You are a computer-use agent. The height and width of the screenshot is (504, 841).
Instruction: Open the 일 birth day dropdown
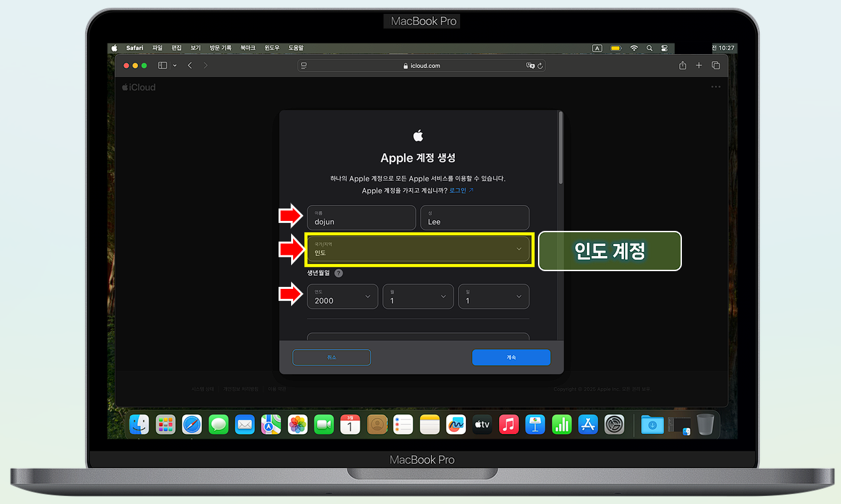(x=494, y=296)
